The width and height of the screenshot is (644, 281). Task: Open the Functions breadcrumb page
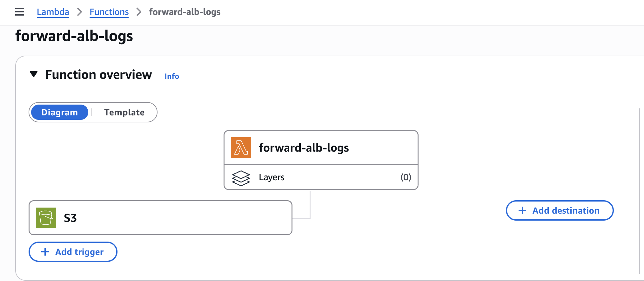109,12
